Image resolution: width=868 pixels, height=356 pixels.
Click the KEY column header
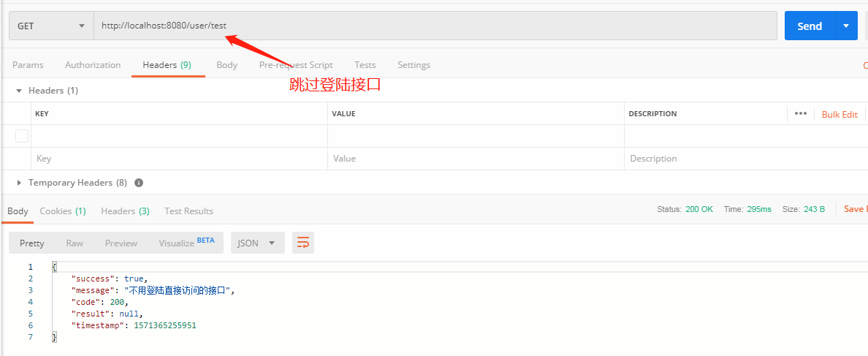[42, 113]
